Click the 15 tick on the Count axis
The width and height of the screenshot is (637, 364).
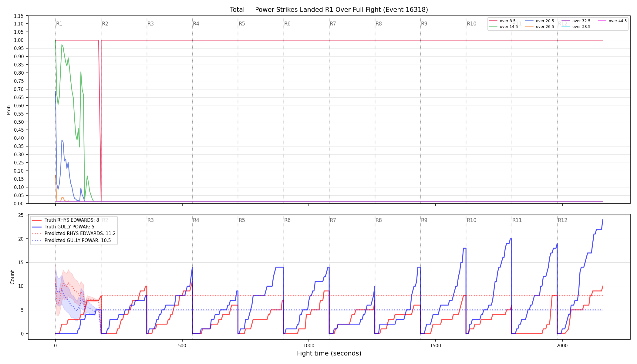(21, 262)
